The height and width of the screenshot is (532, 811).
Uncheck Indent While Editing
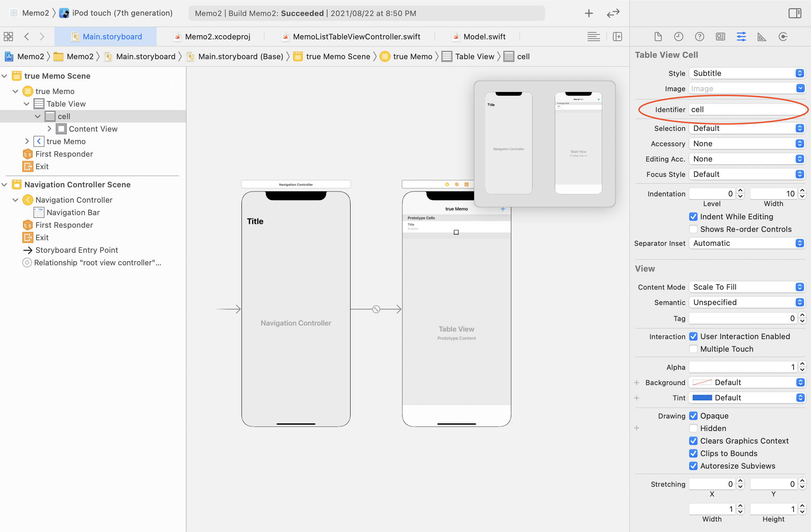pyautogui.click(x=693, y=217)
